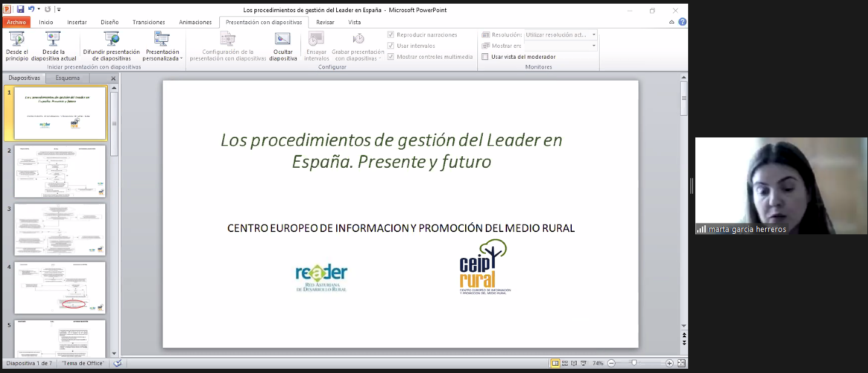Click the zoom slider handle
Image resolution: width=868 pixels, height=373 pixels.
pos(634,363)
